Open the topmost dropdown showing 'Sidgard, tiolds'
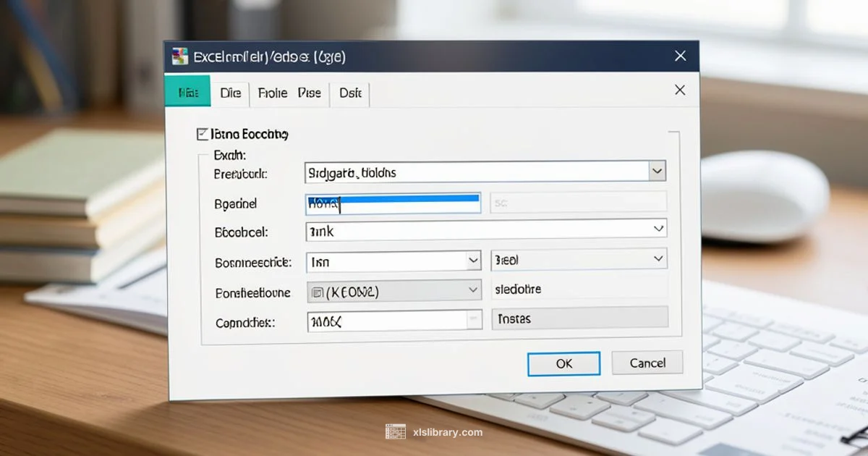This screenshot has height=456, width=868. (x=657, y=171)
